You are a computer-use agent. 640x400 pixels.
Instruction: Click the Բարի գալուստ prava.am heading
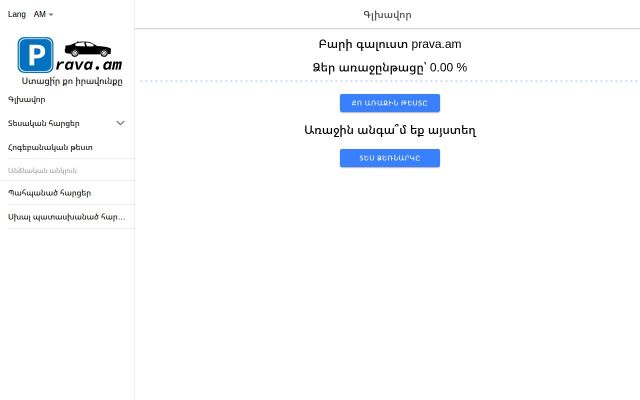(390, 44)
